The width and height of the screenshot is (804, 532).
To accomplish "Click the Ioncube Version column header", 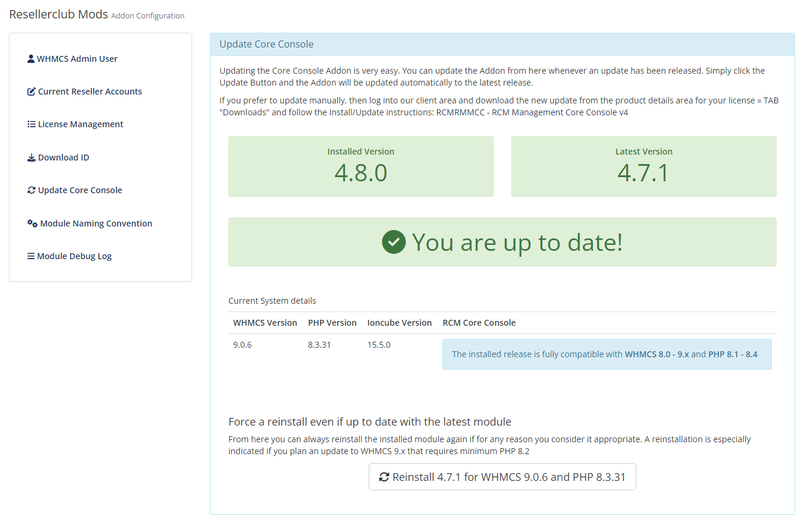I will coord(400,323).
